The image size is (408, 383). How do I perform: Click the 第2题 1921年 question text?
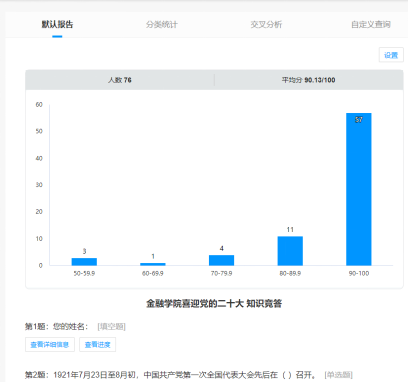[170, 375]
